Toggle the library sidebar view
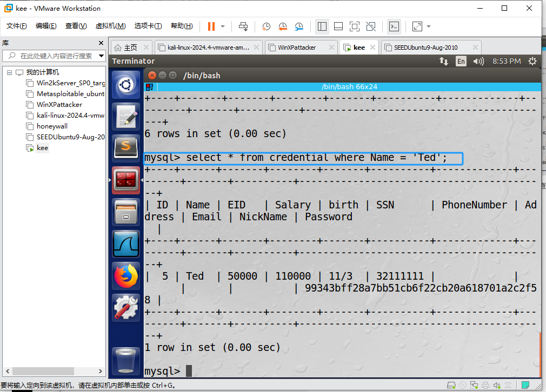The image size is (546, 392). [322, 26]
